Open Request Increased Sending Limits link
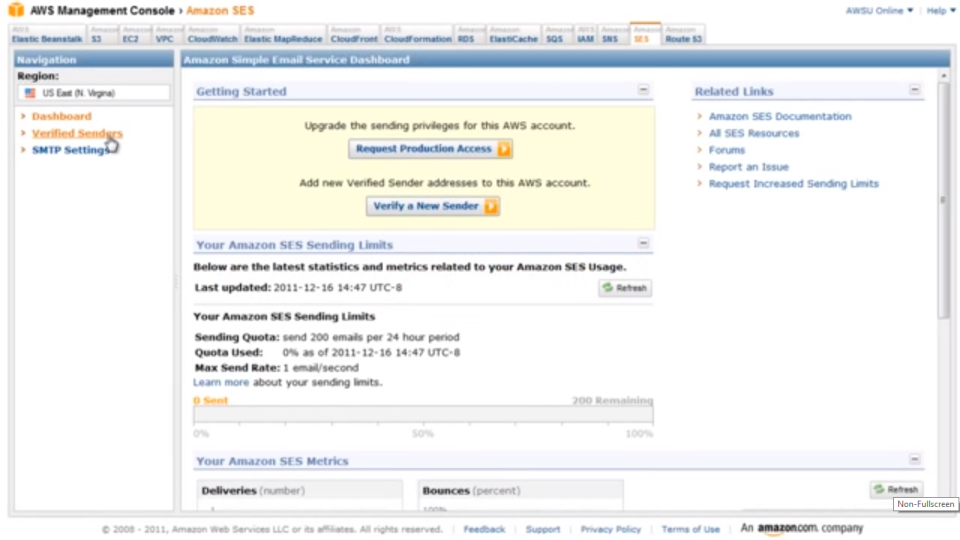The width and height of the screenshot is (960, 540). [x=793, y=184]
